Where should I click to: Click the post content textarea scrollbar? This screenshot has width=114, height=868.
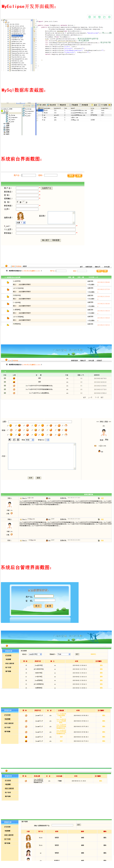[75, 456]
